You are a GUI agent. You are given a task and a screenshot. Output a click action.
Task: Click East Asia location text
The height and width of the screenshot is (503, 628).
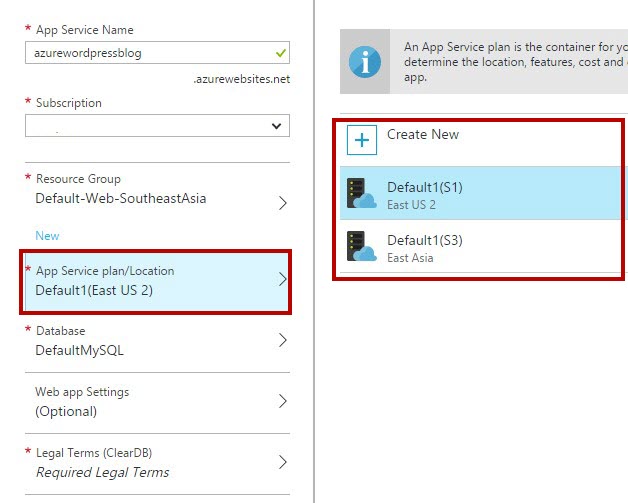click(410, 258)
